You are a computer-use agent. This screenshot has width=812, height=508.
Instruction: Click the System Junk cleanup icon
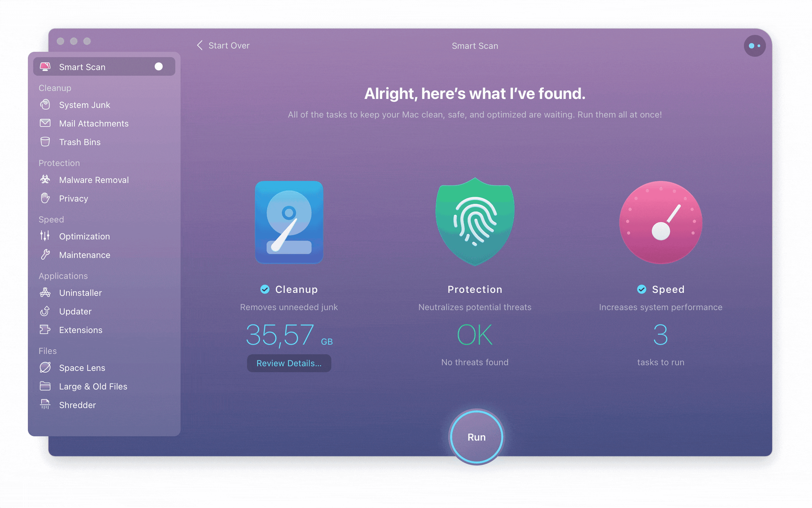pyautogui.click(x=45, y=104)
